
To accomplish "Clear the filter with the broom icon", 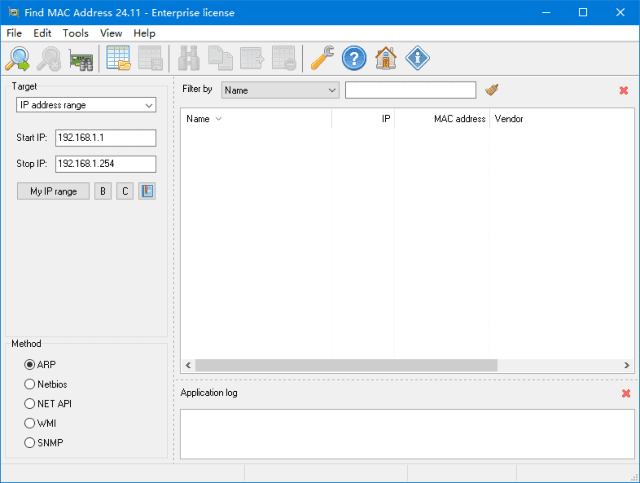I will (491, 90).
